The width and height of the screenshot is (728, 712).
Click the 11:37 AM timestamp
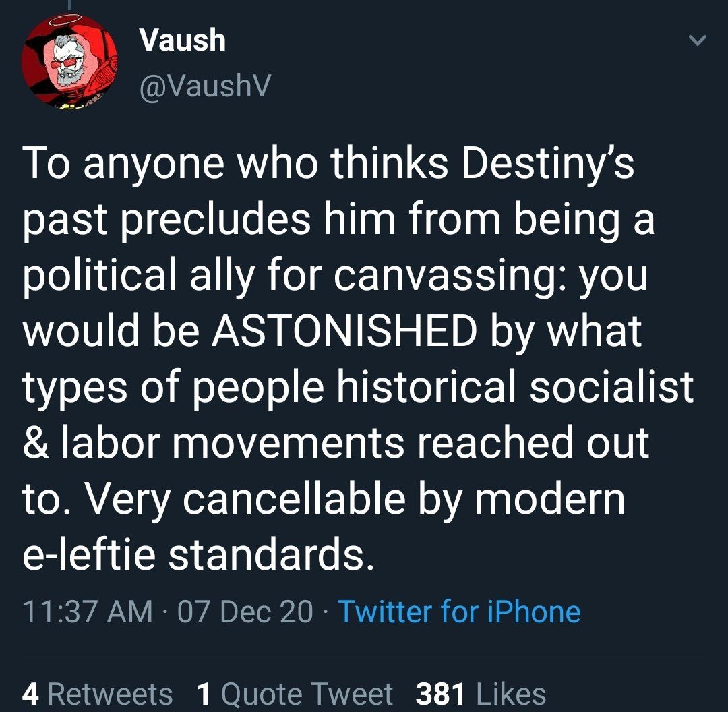tap(88, 612)
